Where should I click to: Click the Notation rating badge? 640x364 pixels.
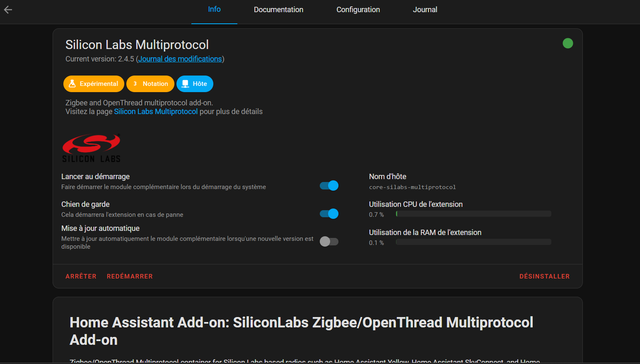(150, 84)
